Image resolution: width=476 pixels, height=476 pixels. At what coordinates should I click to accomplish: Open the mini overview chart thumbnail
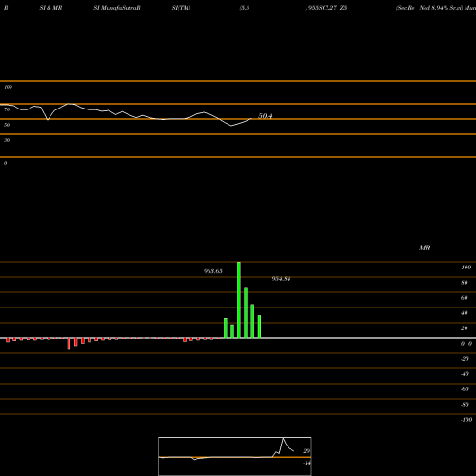pos(235,456)
